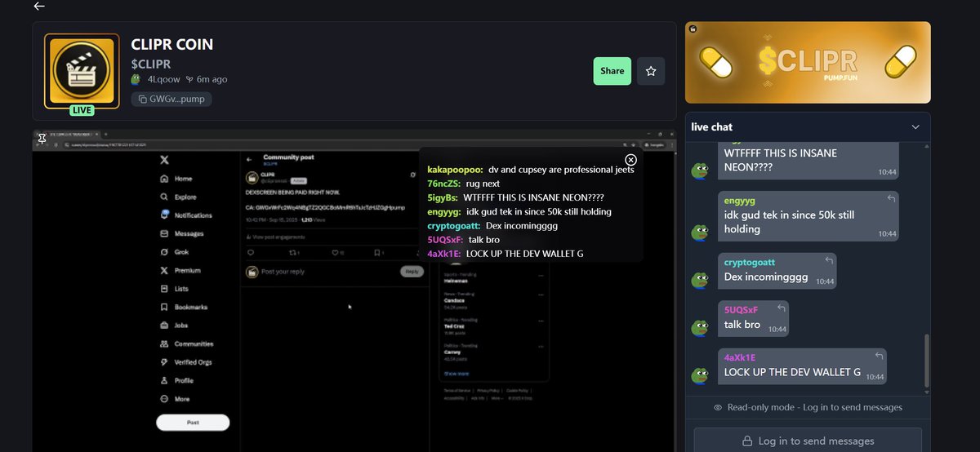The width and height of the screenshot is (980, 452).
Task: Click 4aXk1E's frog avatar in chat
Action: (x=700, y=375)
